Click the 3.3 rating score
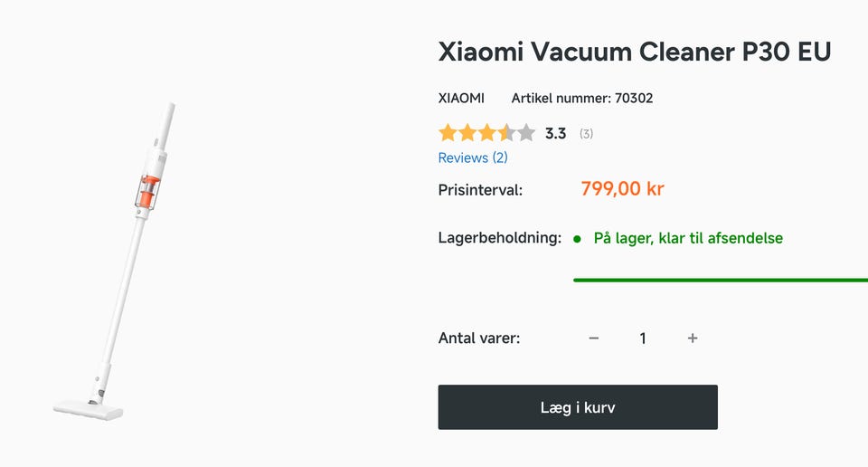 pyautogui.click(x=555, y=134)
